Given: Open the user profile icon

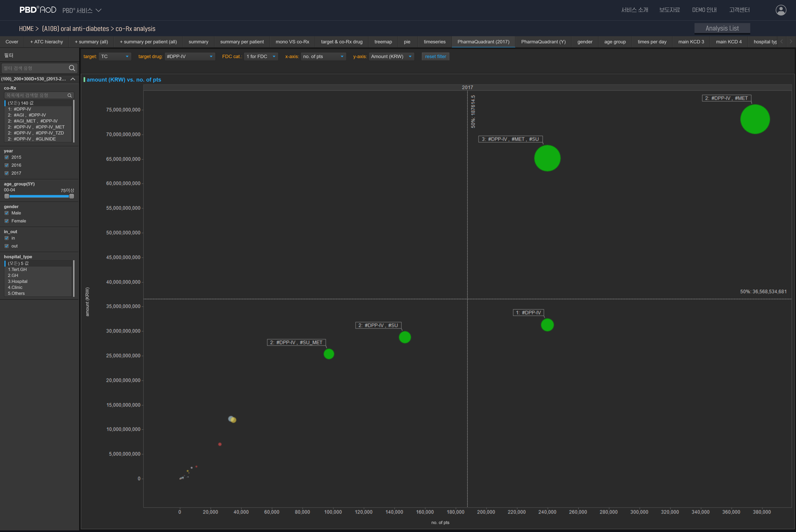Looking at the screenshot, I should 781,10.
